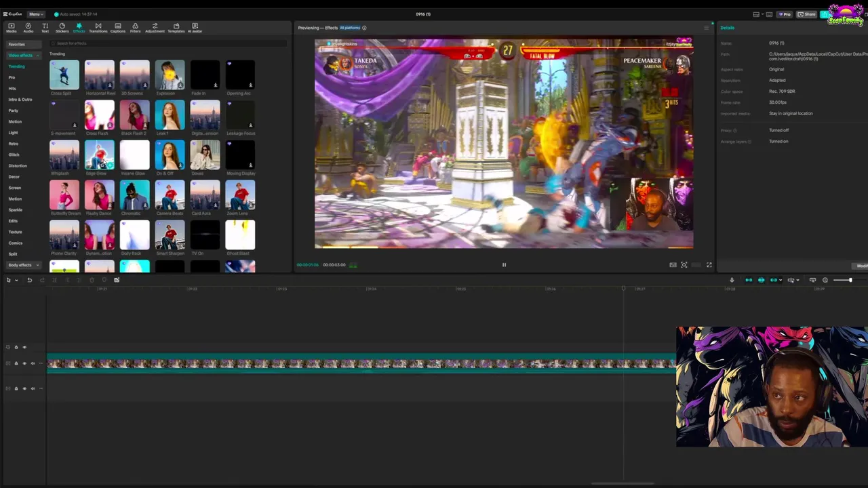The height and width of the screenshot is (488, 868).
Task: Select the Glitch category
Action: (x=14, y=155)
